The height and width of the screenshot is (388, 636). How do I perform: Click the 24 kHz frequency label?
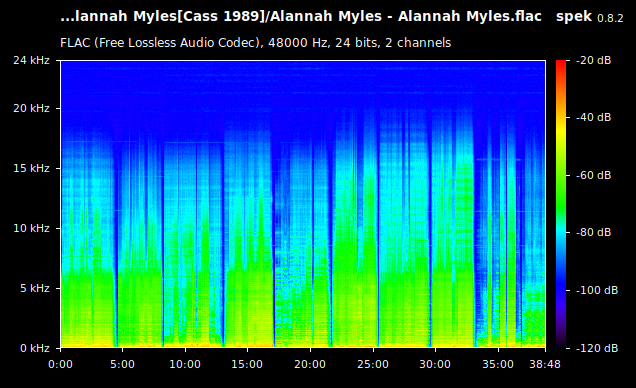click(31, 60)
